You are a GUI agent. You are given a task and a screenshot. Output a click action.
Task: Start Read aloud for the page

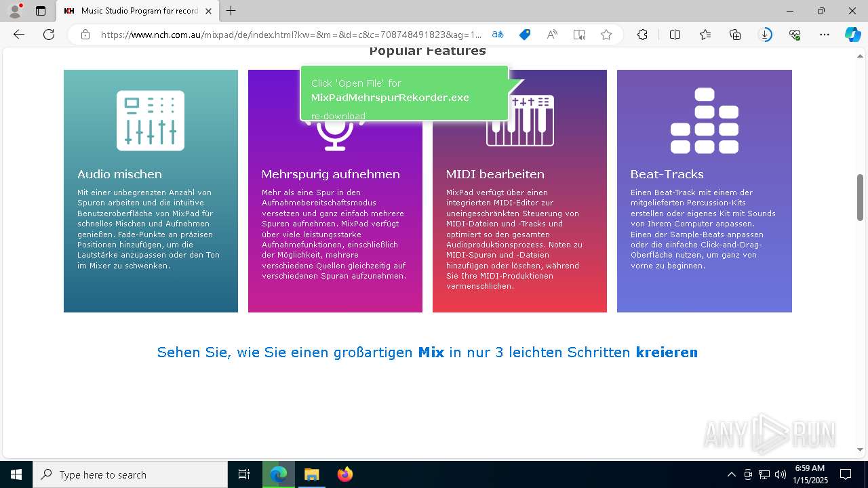(x=552, y=35)
